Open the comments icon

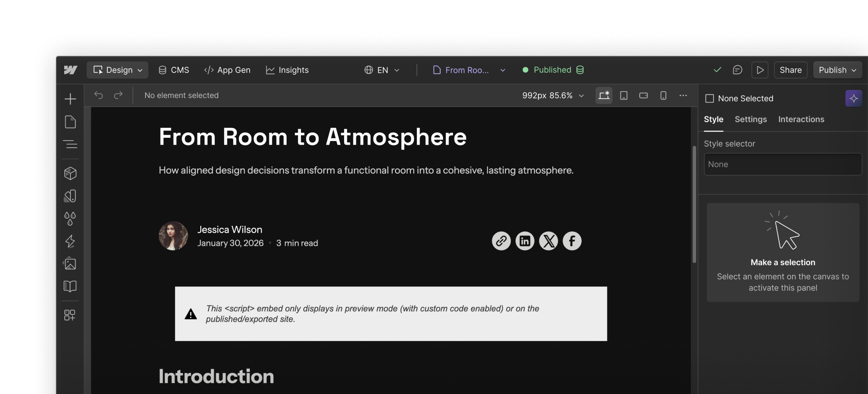click(x=737, y=70)
